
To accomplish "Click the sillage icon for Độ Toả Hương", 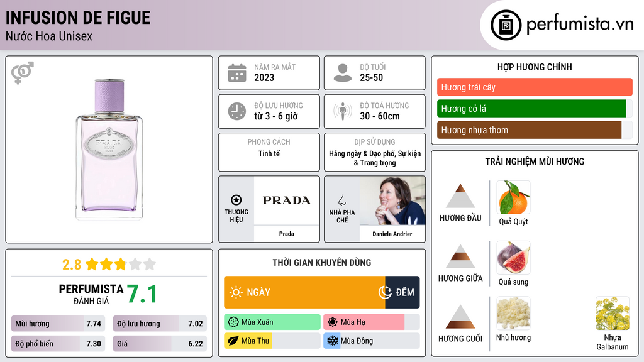I will pos(342,111).
